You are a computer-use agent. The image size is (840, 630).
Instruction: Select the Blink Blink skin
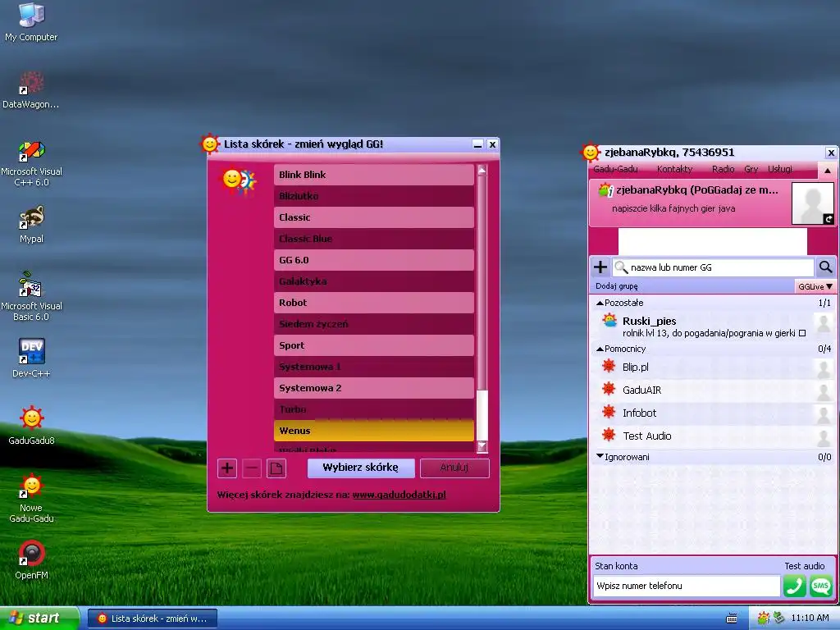(x=374, y=175)
